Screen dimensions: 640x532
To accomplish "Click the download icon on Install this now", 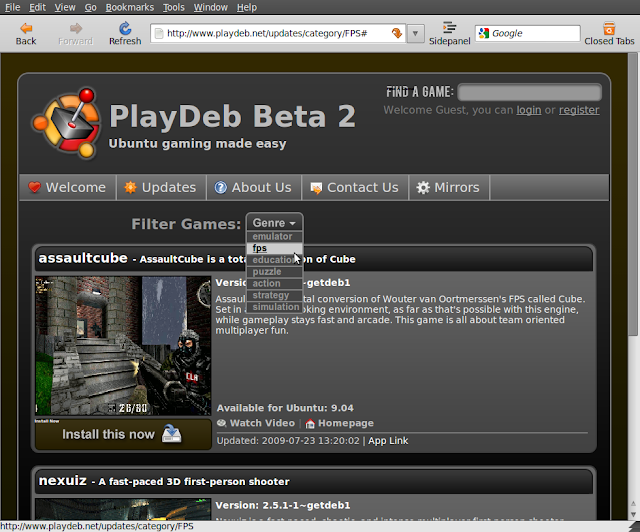I will click(171, 434).
